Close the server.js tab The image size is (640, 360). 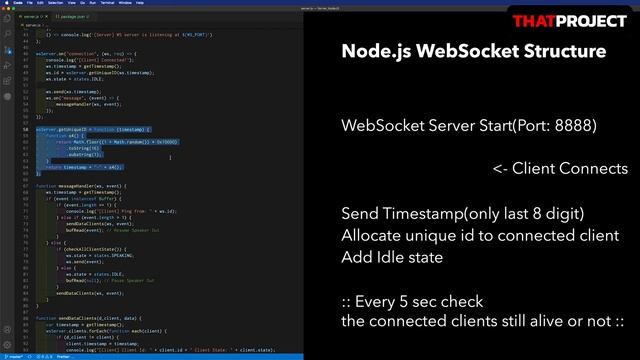coord(46,17)
